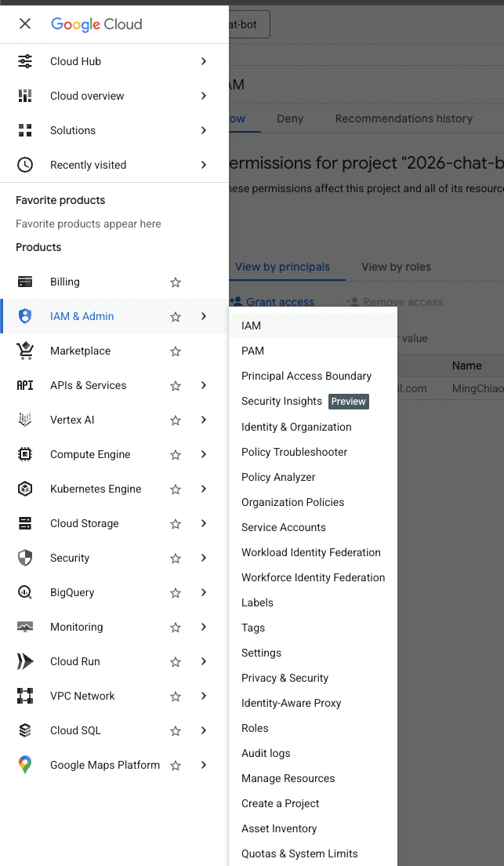
Task: Pin Billing to favorites with star
Action: tap(176, 282)
